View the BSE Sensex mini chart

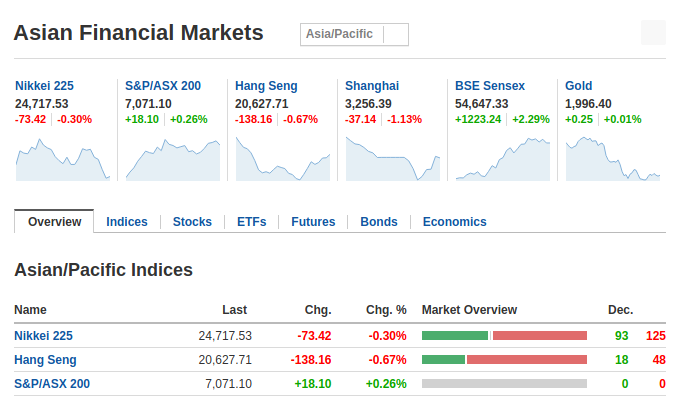tap(503, 159)
